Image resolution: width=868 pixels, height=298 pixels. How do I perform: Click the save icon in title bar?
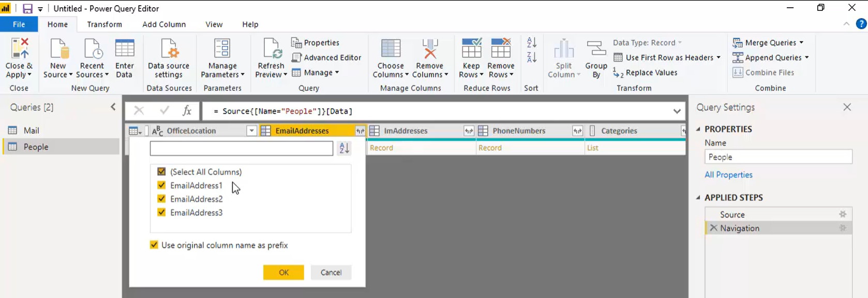27,9
